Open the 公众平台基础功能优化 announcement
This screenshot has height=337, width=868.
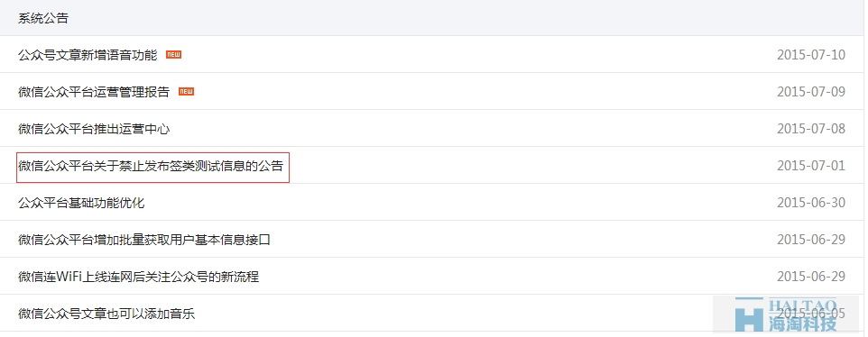tap(81, 203)
